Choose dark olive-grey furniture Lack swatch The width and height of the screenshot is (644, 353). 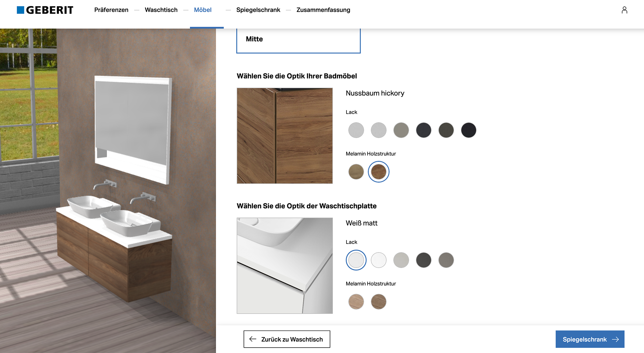click(x=446, y=130)
